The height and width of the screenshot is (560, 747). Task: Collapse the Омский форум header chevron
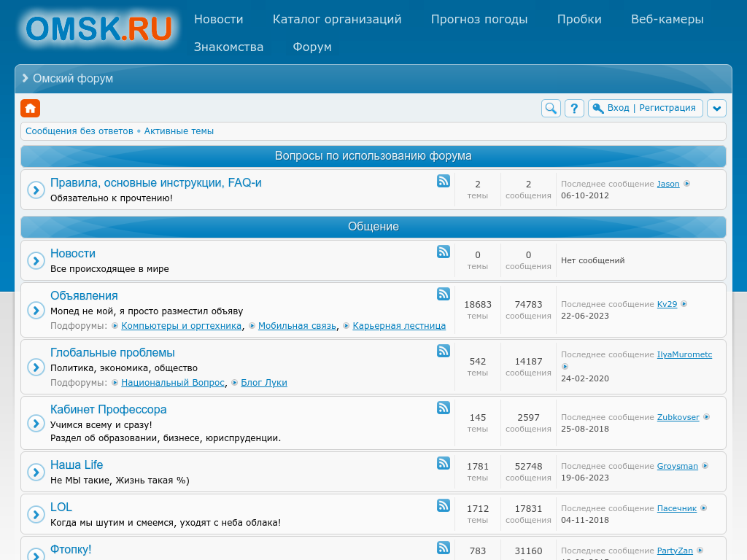pos(26,78)
